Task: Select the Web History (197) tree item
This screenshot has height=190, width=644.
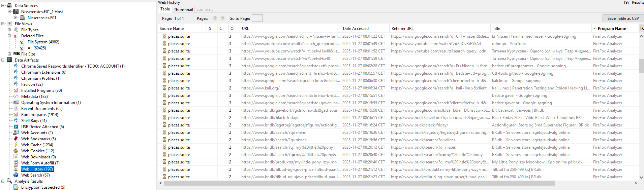Action: tap(37, 169)
